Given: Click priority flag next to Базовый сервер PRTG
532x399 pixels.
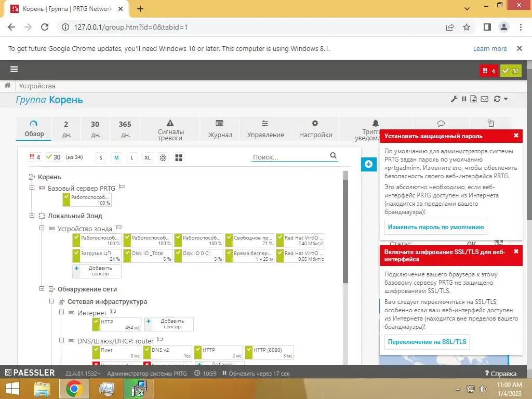Looking at the screenshot, I should [x=122, y=187].
